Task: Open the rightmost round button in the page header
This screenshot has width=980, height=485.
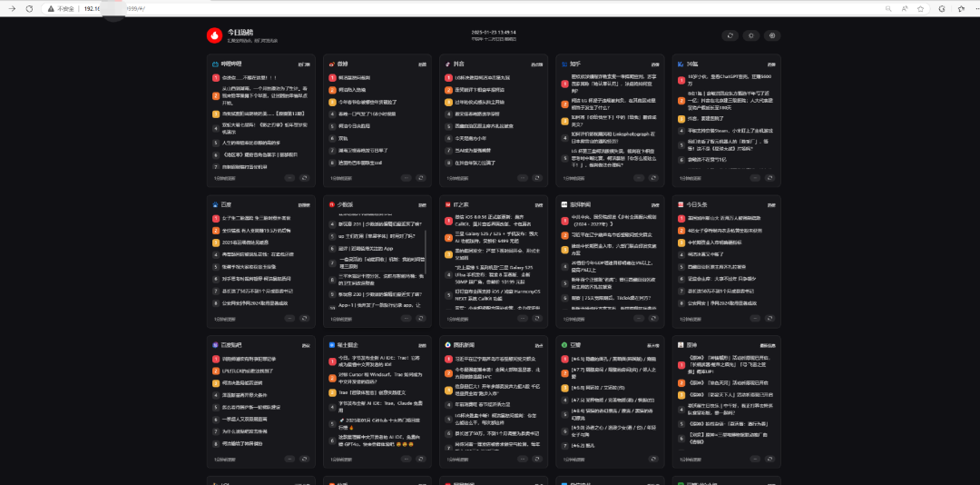Action: 772,35
